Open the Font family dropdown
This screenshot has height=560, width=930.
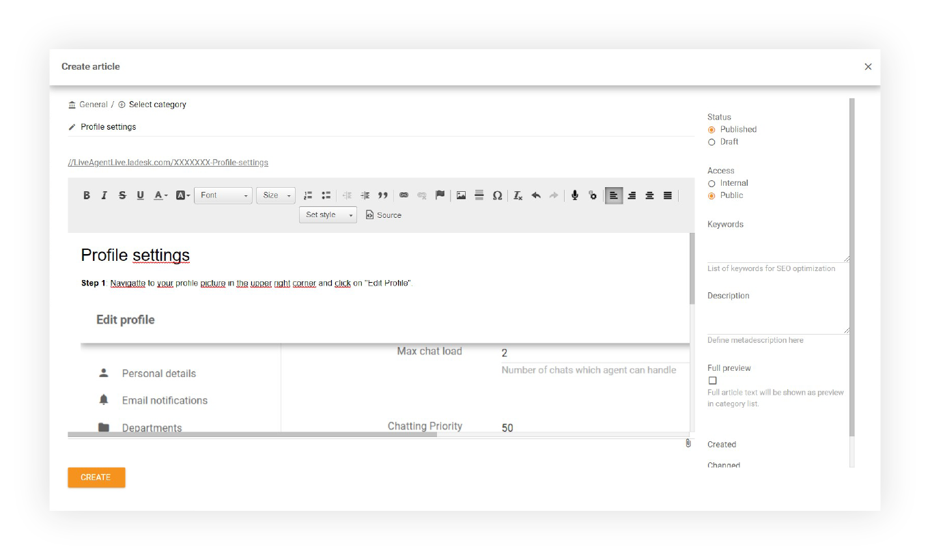pos(223,195)
